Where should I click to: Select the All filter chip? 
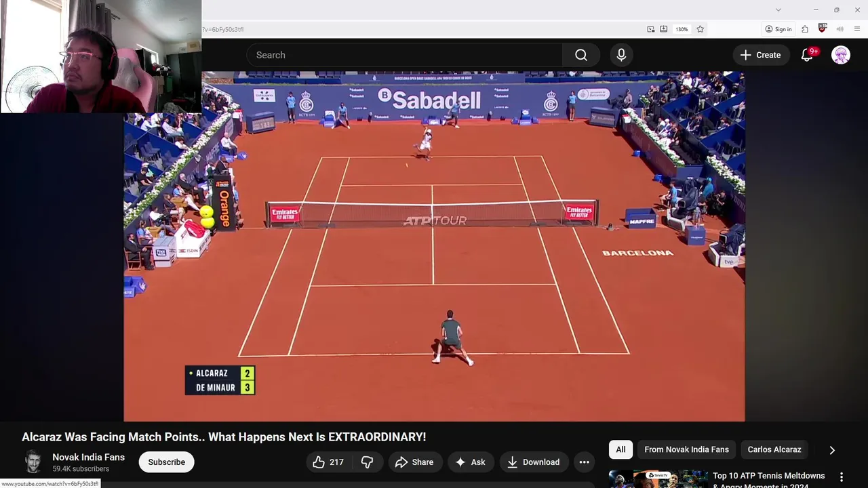pos(620,449)
